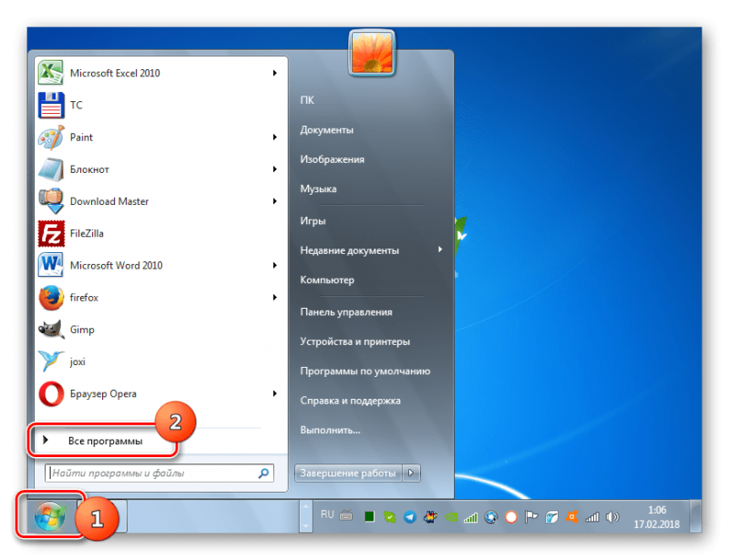Expand Блокнот jump list arrow
This screenshot has width=729, height=560.
[x=275, y=169]
